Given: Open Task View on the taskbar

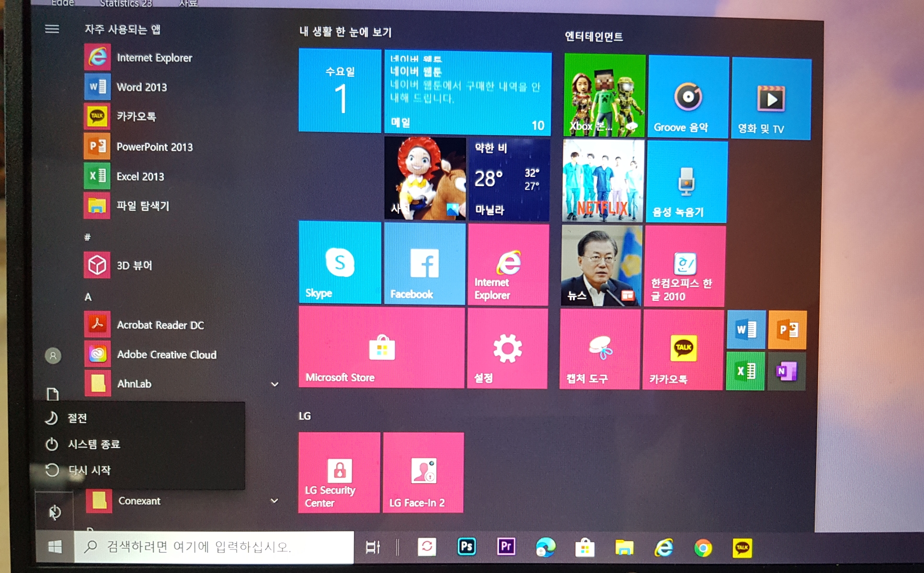Looking at the screenshot, I should click(373, 547).
